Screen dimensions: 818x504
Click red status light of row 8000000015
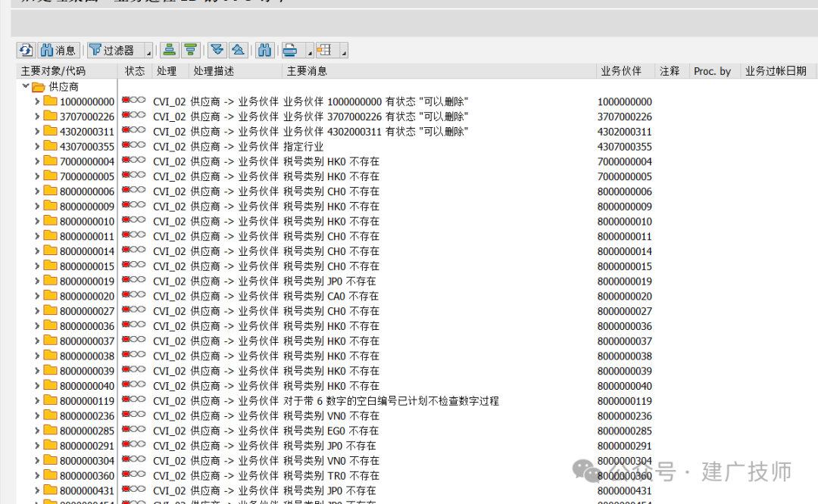click(126, 264)
